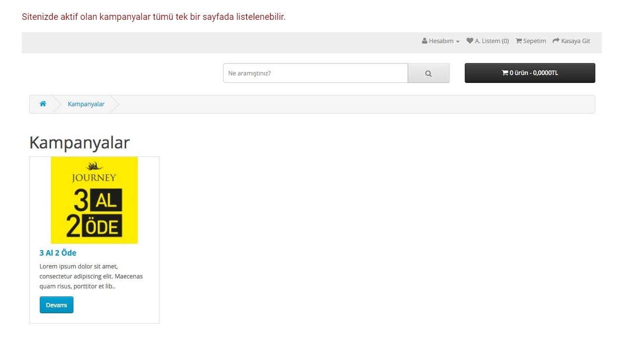Screen dimensions: 644x344
Task: Click the magnifying glass search button
Action: tap(429, 73)
